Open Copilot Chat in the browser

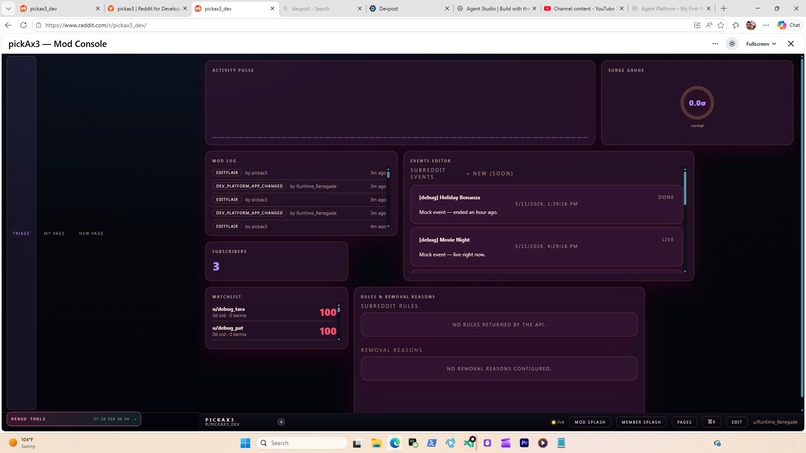pyautogui.click(x=789, y=25)
